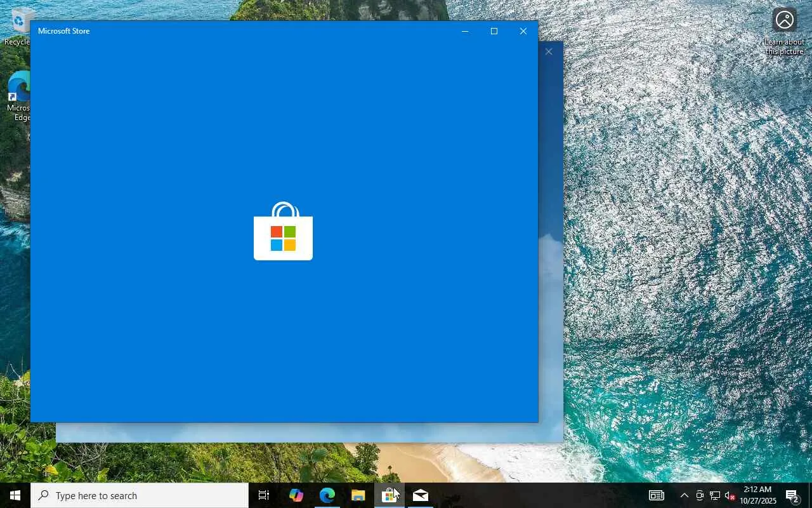Click the Type here to search box
Screen dimensions: 812x508
tap(140, 495)
